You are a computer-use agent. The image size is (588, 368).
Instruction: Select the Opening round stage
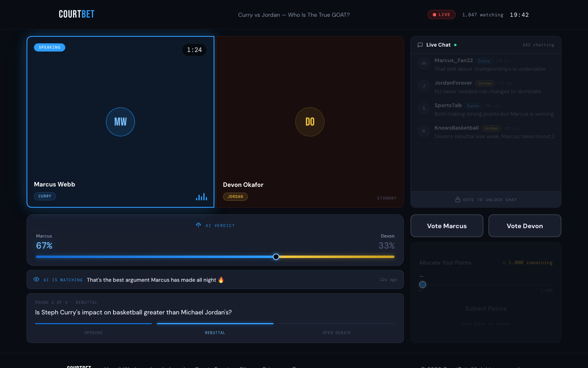pyautogui.click(x=94, y=328)
